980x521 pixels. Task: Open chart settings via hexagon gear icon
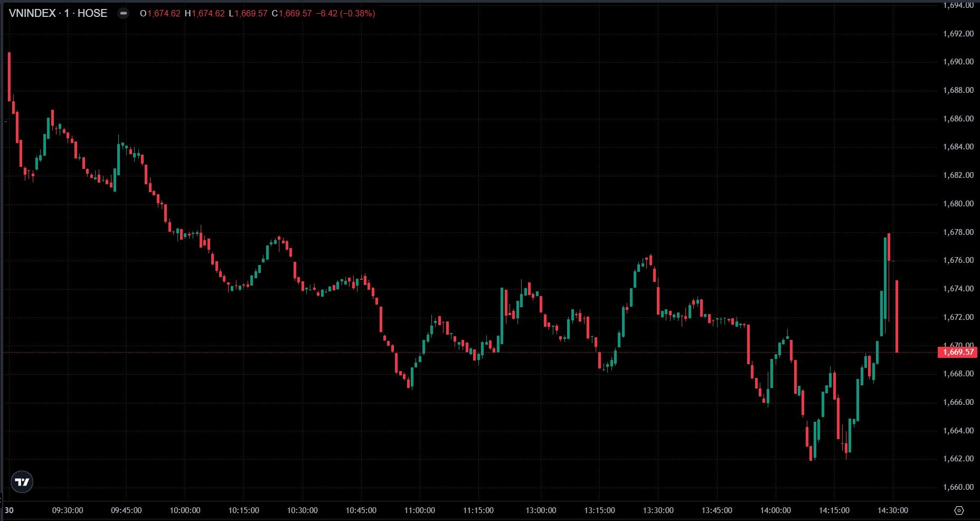click(x=959, y=510)
